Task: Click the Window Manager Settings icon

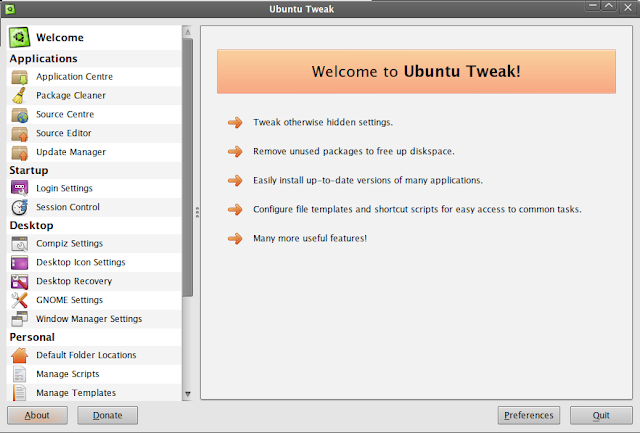Action: pyautogui.click(x=20, y=319)
